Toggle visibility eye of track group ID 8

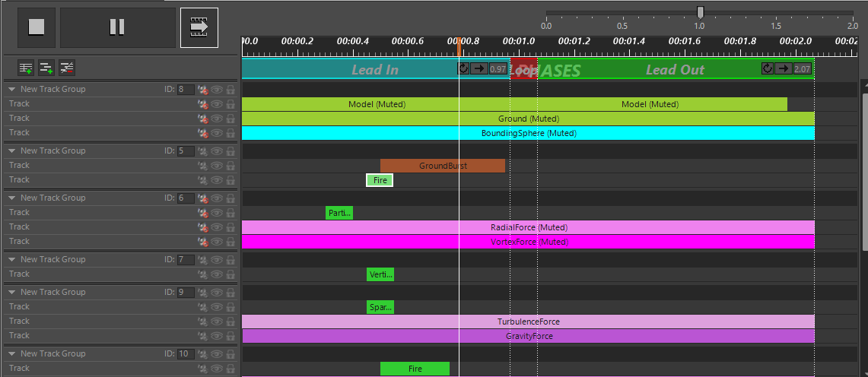pos(217,89)
